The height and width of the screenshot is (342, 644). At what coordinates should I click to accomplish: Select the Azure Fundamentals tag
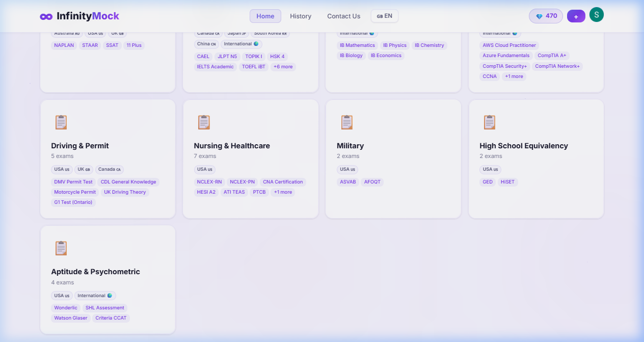pos(506,56)
